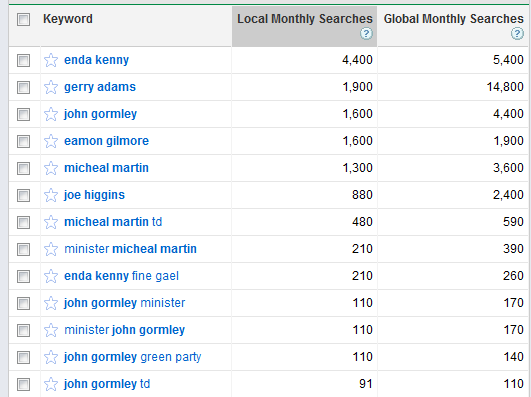Star the eamon gilmore keyword
This screenshot has height=397, width=531.
click(51, 141)
